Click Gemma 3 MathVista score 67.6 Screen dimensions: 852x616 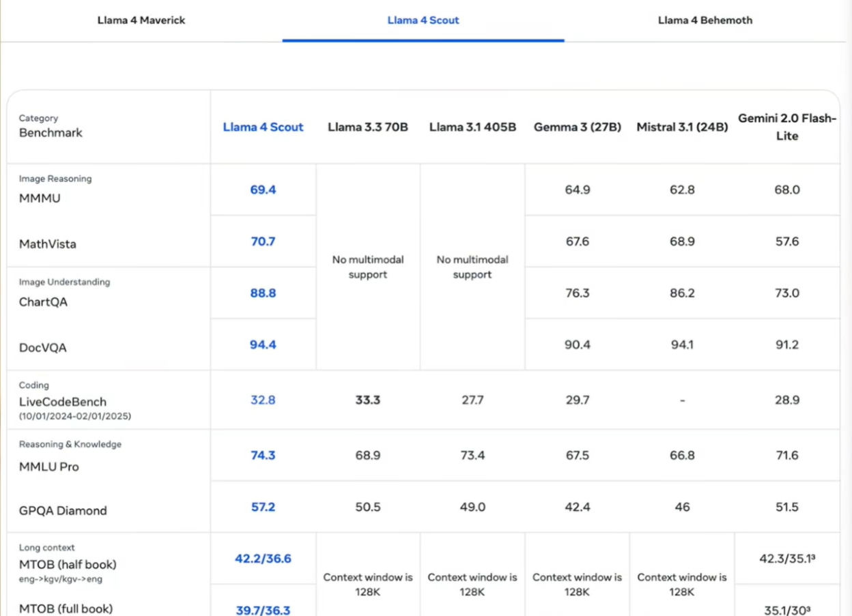click(x=578, y=241)
